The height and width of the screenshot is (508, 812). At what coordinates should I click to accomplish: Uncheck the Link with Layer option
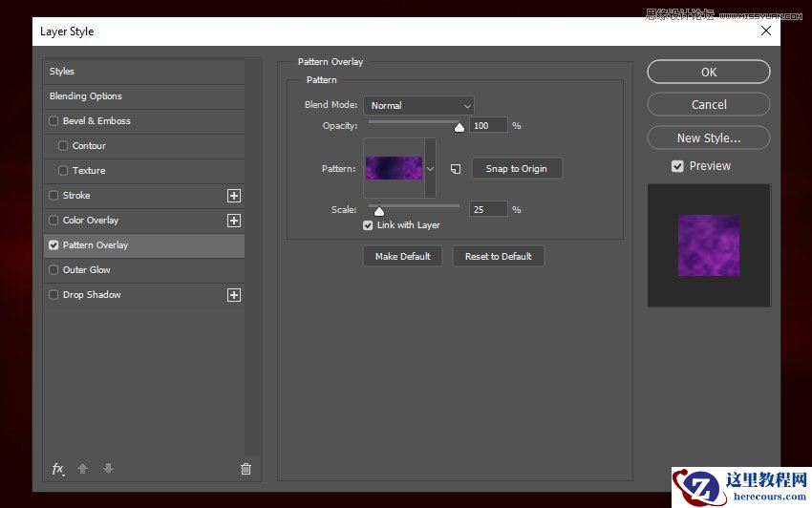pyautogui.click(x=368, y=225)
